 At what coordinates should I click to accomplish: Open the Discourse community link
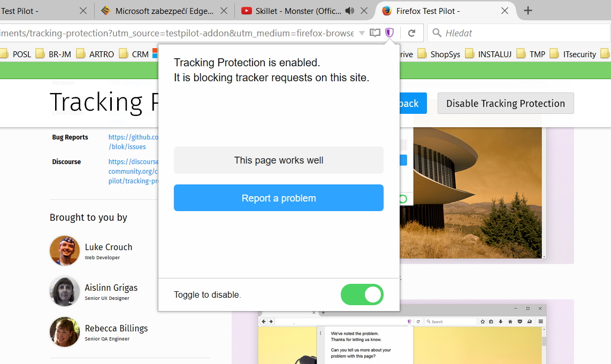pyautogui.click(x=133, y=171)
